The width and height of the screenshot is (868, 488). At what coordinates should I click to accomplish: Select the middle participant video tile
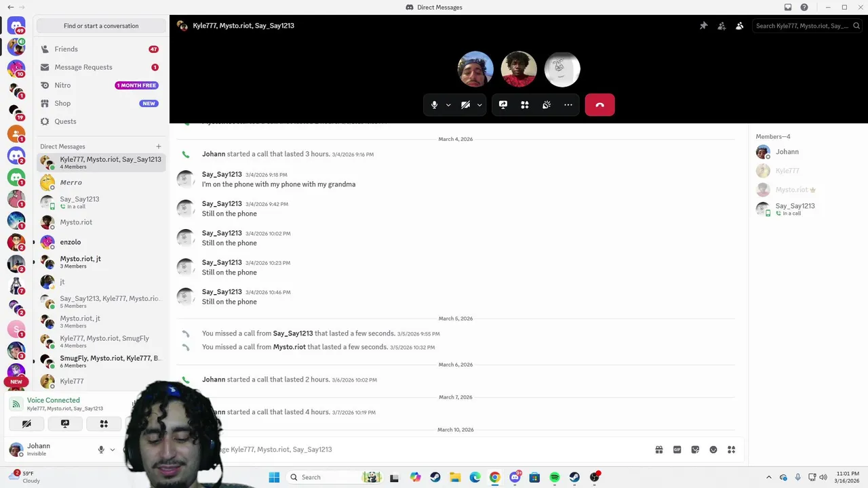click(x=519, y=69)
